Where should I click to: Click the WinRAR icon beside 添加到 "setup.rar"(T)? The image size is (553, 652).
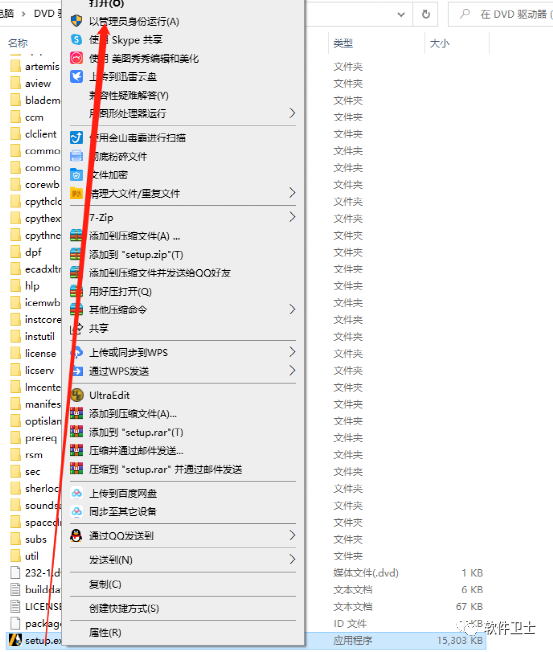coord(77,432)
